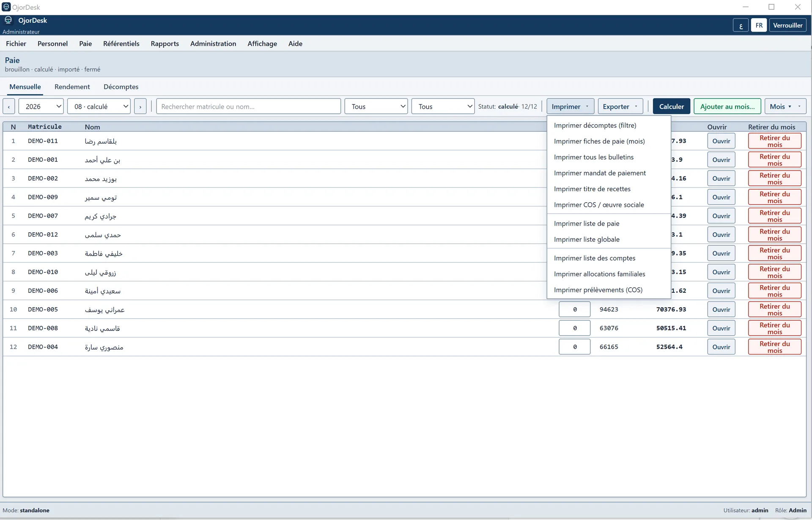Select 'Imprimer décomptes (filtre)' menu entry
This screenshot has width=812, height=520.
(609, 125)
